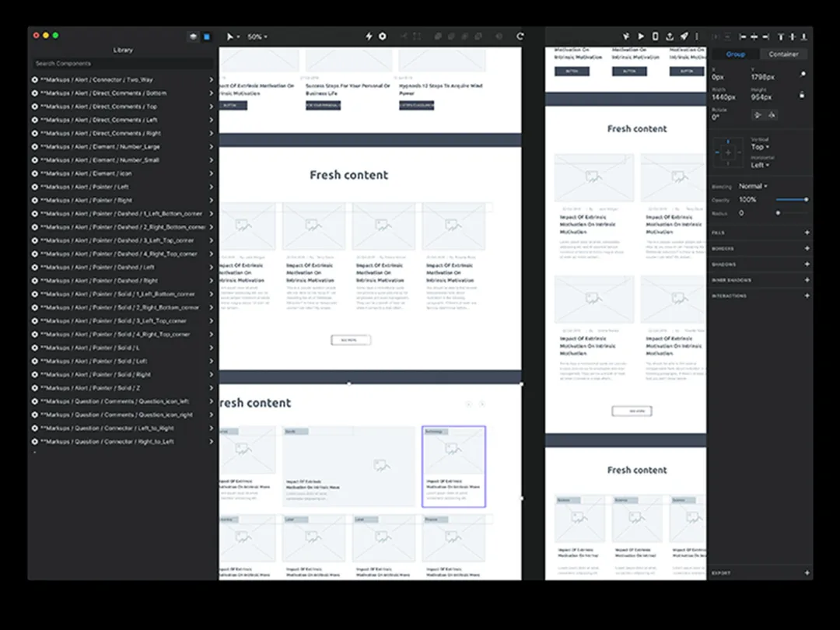Open the Horizontal Left constraint dropdown
The image size is (840, 630).
(760, 165)
